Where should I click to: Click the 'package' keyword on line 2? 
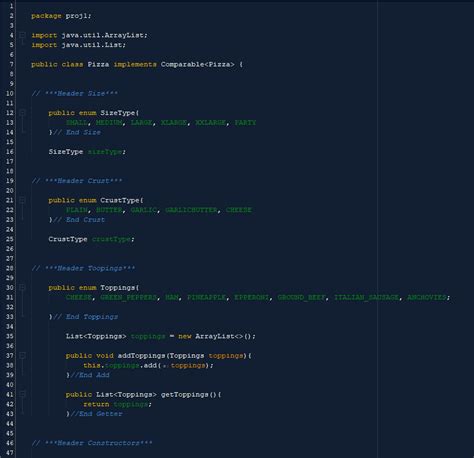pos(46,16)
